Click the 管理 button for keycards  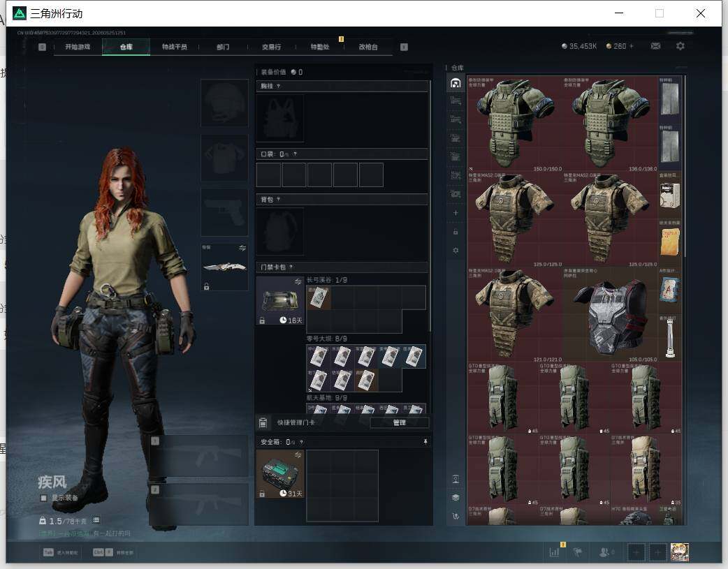click(x=400, y=423)
